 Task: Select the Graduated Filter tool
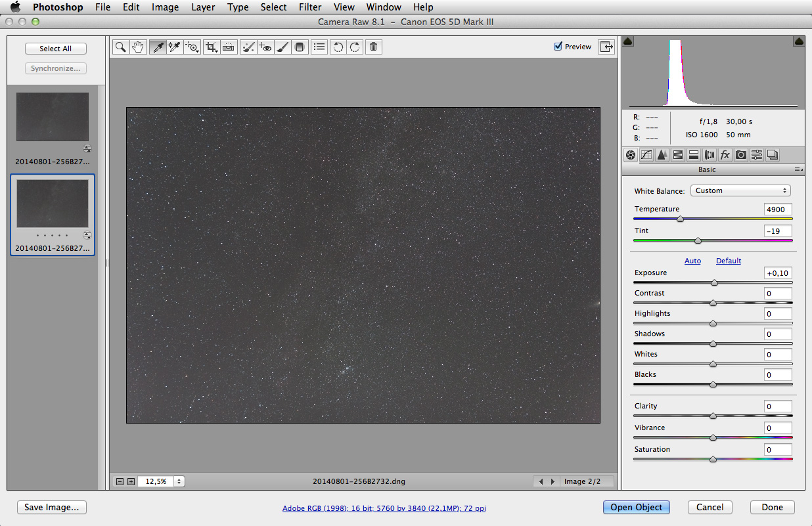click(x=300, y=47)
